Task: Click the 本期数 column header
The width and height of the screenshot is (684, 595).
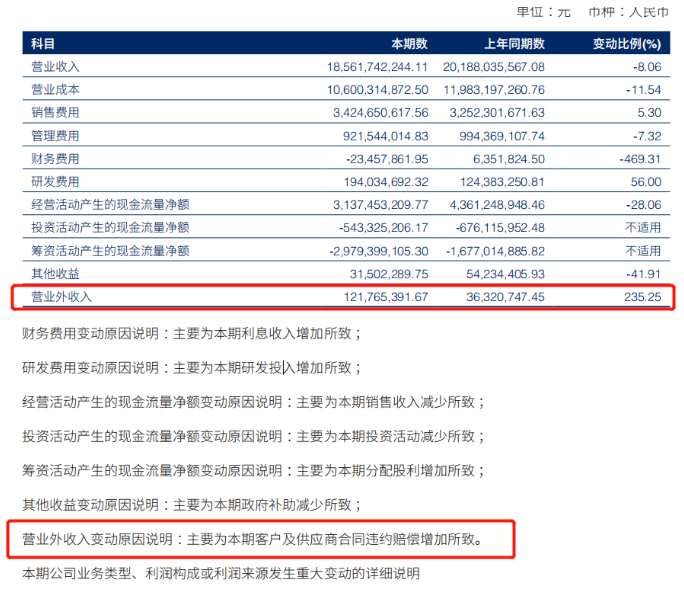Action: point(408,44)
